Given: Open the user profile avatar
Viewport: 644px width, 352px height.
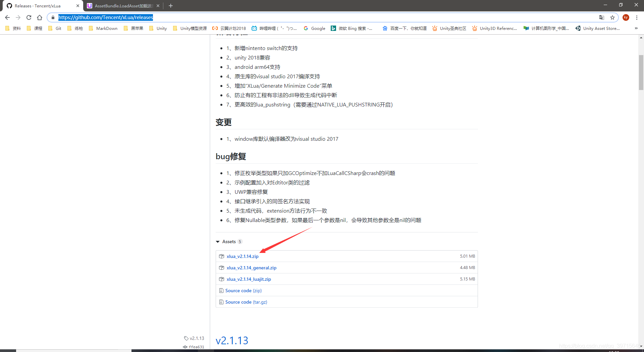Looking at the screenshot, I should pos(626,17).
